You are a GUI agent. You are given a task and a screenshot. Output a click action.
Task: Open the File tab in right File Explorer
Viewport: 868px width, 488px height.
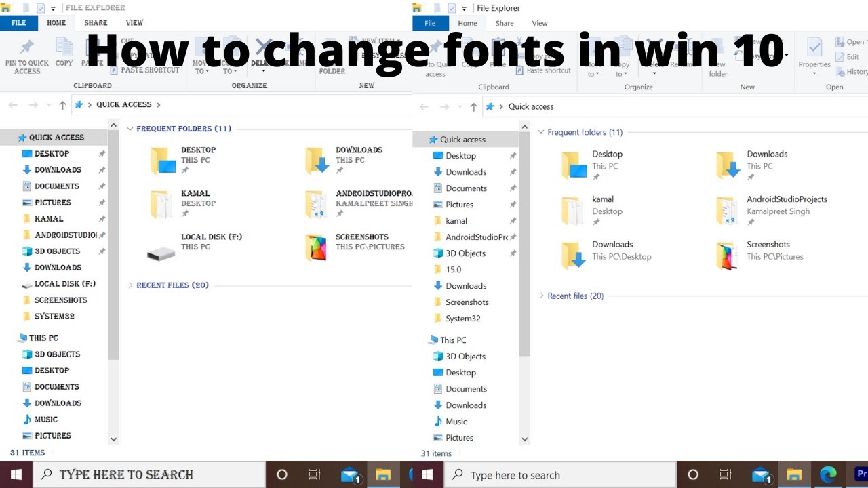point(430,23)
